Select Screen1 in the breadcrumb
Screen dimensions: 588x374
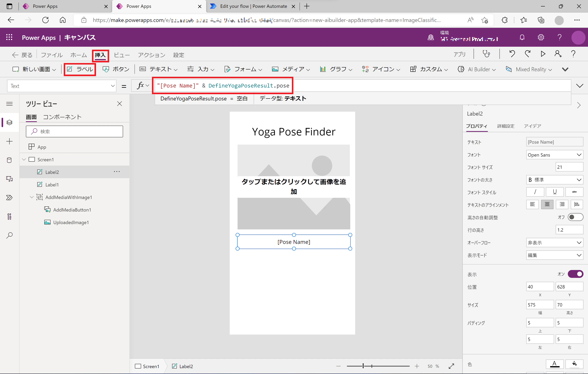(147, 366)
